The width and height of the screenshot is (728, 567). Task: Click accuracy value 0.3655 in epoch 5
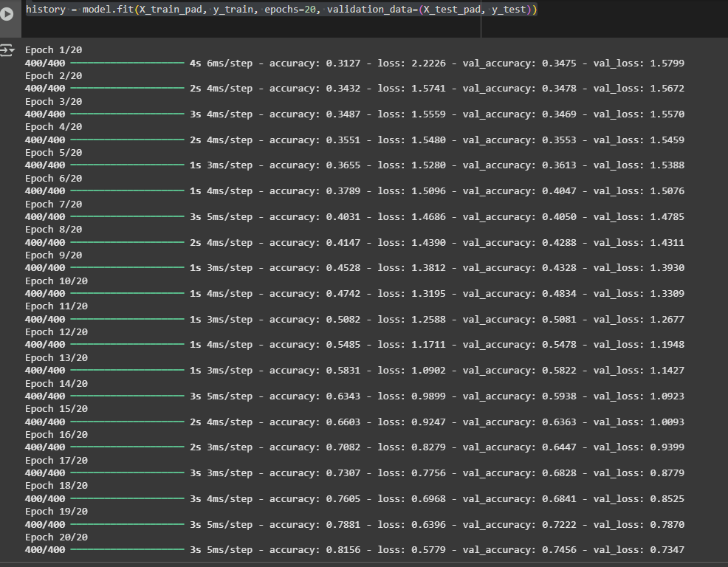tap(343, 165)
